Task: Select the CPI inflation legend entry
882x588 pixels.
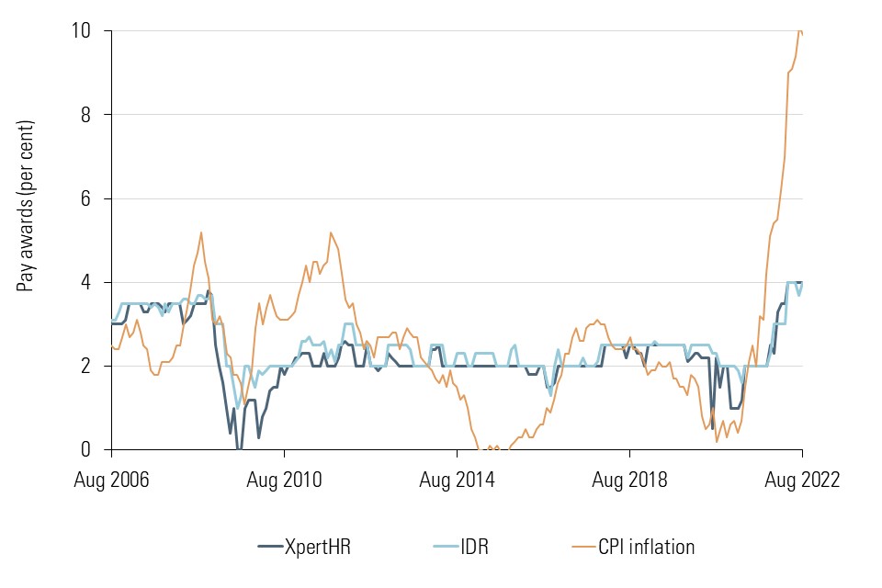Action: (x=633, y=547)
